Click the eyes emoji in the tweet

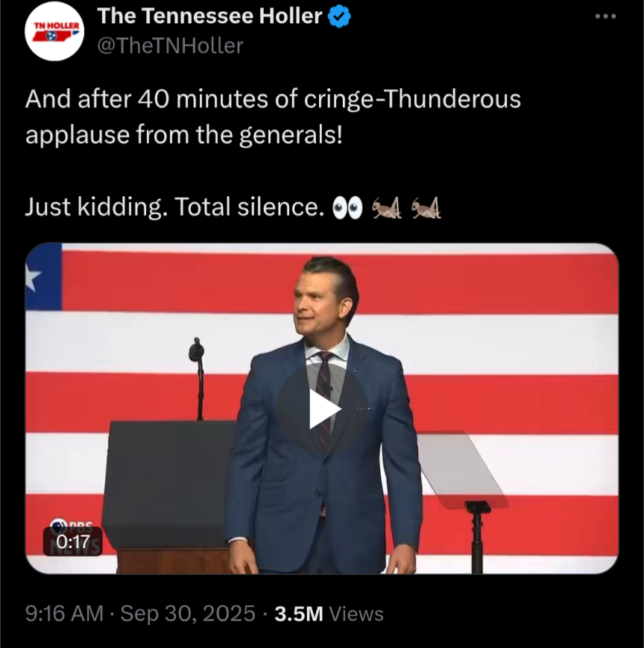pos(347,209)
